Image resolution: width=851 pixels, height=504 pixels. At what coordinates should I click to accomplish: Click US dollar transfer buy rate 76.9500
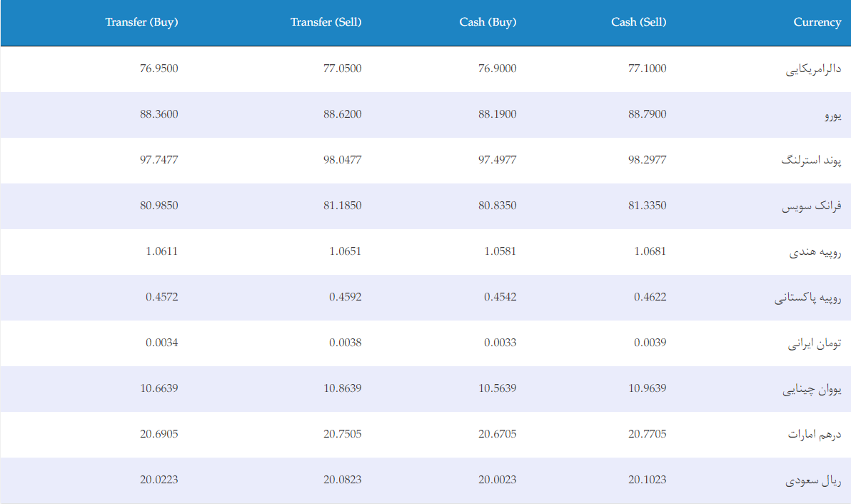159,69
